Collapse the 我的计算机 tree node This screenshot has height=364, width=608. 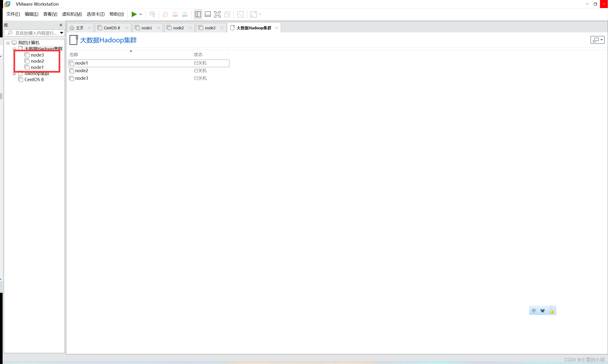(x=8, y=43)
